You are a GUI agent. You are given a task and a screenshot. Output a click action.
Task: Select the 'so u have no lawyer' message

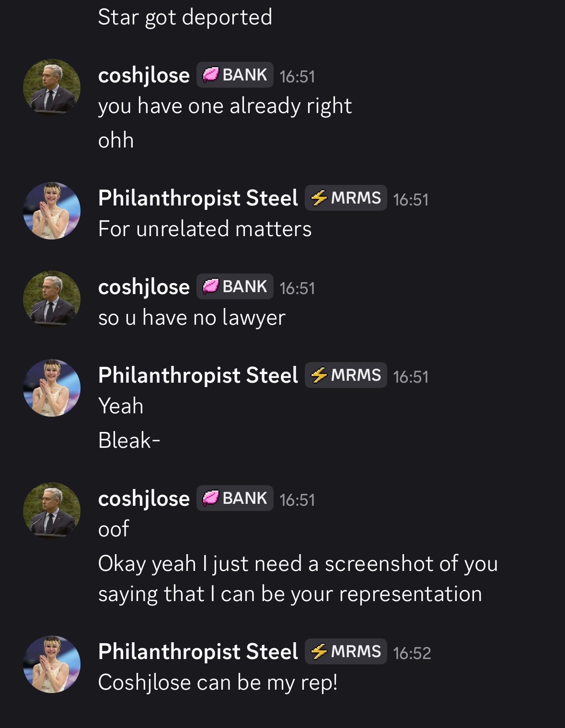click(192, 318)
